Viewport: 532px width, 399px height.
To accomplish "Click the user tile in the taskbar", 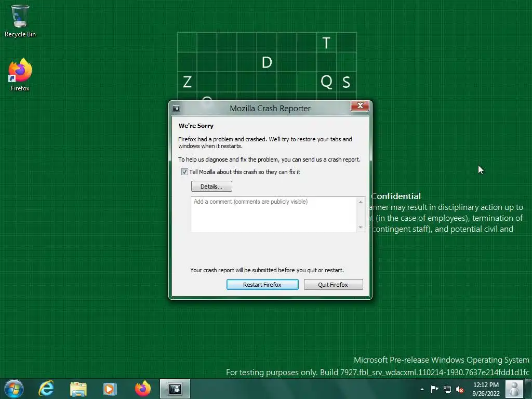I will click(514, 389).
